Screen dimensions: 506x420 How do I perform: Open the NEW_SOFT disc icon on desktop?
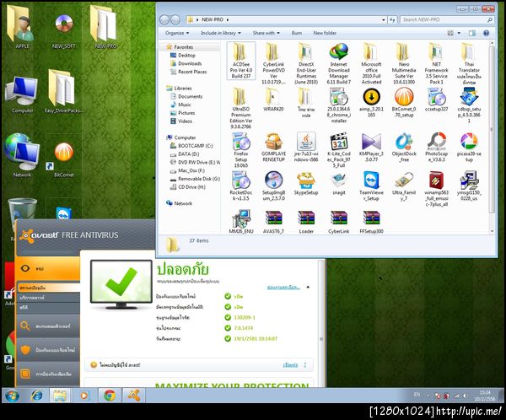click(64, 31)
